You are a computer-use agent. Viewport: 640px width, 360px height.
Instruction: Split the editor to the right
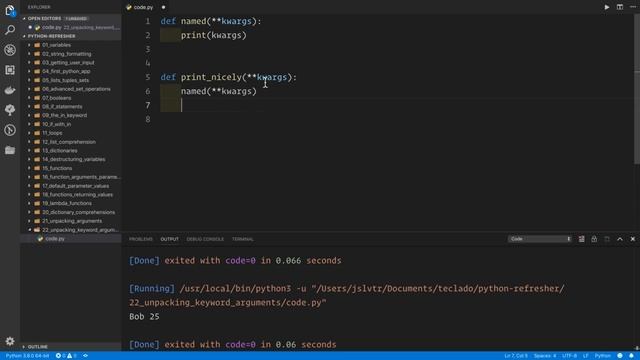point(620,7)
